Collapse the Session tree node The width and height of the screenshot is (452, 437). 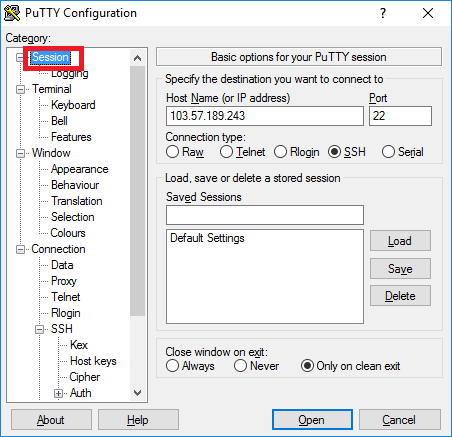pos(20,58)
